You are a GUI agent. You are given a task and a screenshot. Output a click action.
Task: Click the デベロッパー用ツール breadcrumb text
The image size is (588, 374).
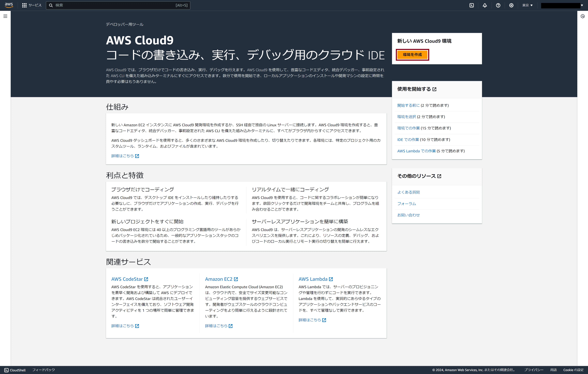click(x=125, y=24)
